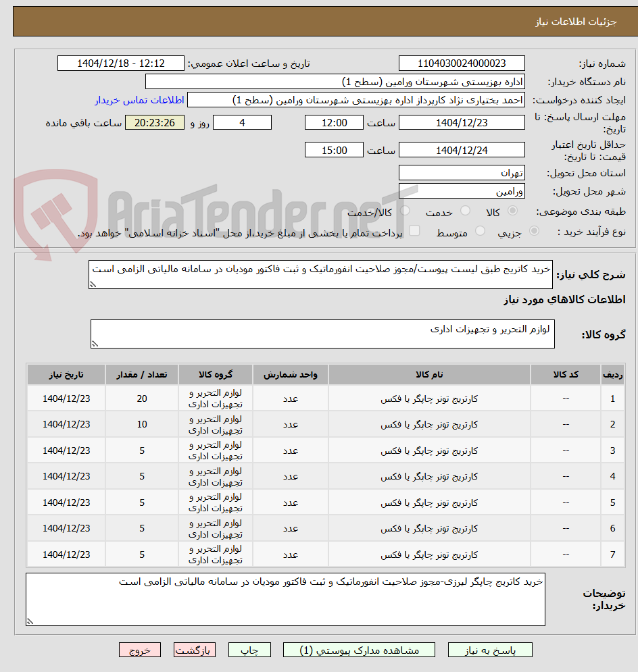This screenshot has width=638, height=672.
Task: Click the اطلاعات کالاهای مورد نیاز heading
Action: pyautogui.click(x=565, y=300)
